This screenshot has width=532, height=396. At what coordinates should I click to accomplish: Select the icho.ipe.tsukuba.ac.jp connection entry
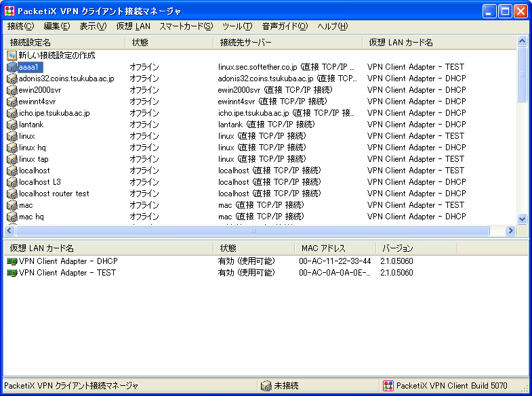[x=54, y=113]
